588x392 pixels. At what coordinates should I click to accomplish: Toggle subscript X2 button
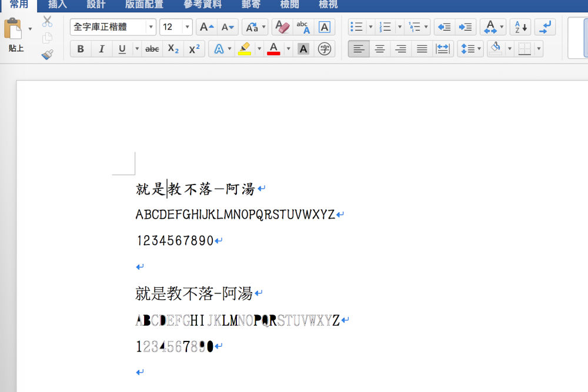click(173, 49)
